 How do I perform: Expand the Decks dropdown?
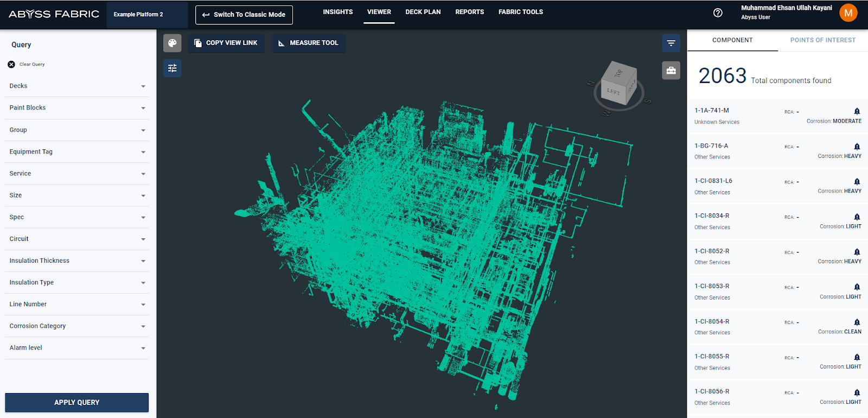click(x=143, y=86)
